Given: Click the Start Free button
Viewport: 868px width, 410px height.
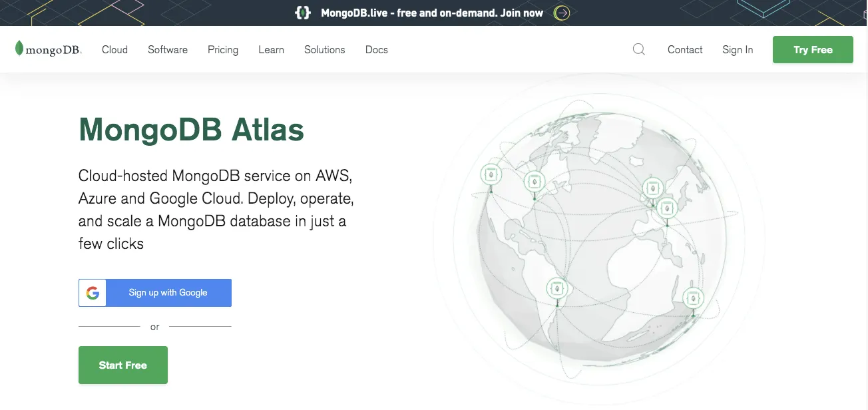Looking at the screenshot, I should pos(123,365).
